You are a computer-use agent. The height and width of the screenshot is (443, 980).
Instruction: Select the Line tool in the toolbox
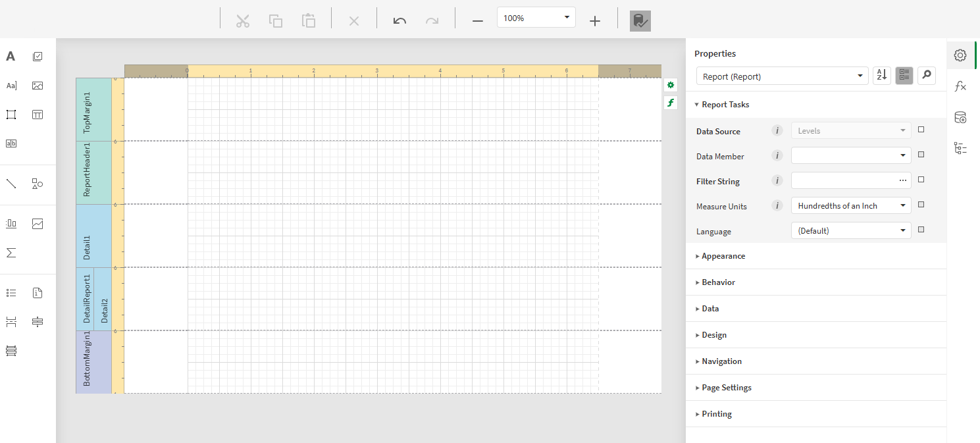[11, 184]
